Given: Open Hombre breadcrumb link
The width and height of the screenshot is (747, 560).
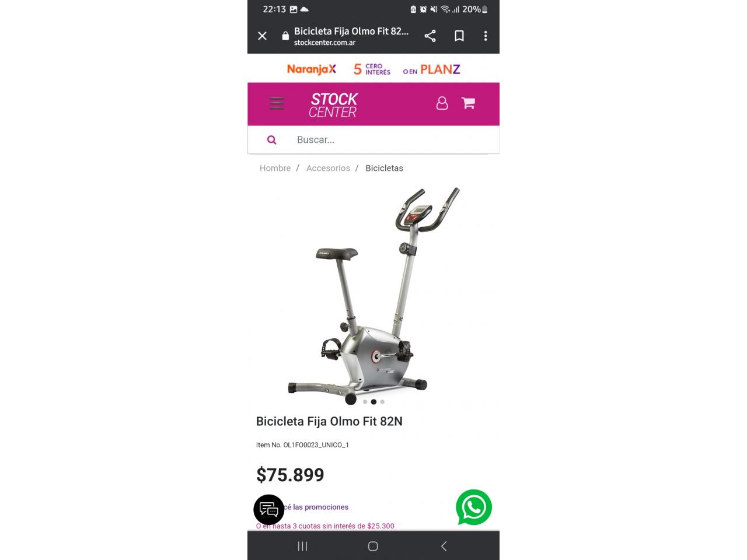Looking at the screenshot, I should pyautogui.click(x=275, y=168).
